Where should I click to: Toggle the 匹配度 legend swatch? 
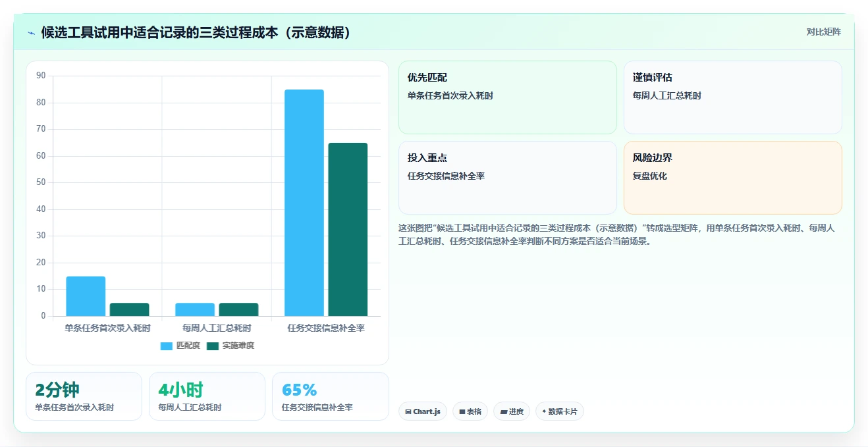167,346
